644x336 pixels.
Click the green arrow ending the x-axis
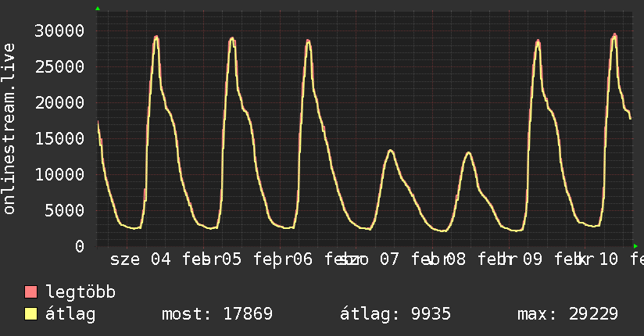point(635,246)
